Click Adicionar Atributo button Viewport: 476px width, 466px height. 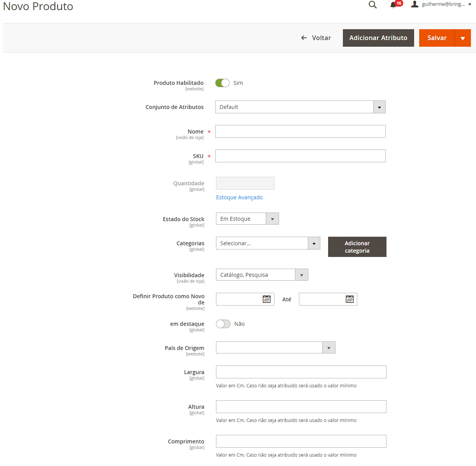(x=378, y=38)
